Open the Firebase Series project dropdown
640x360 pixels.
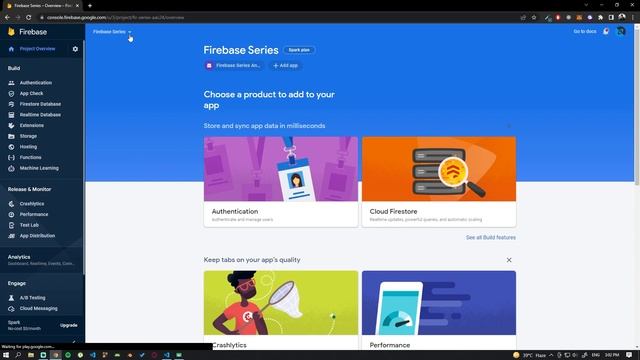(x=112, y=32)
